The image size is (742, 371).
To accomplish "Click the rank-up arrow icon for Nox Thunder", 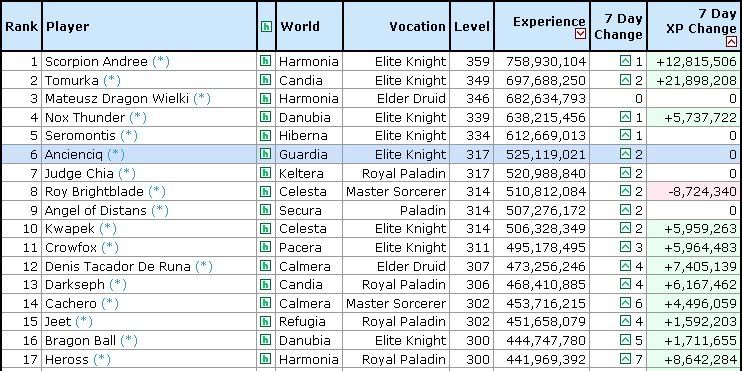I will tap(626, 116).
